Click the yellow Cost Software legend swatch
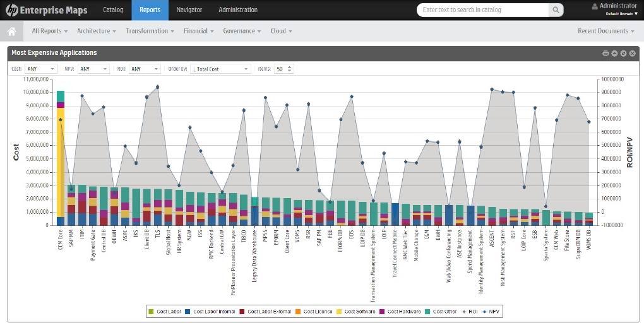 [x=339, y=312]
